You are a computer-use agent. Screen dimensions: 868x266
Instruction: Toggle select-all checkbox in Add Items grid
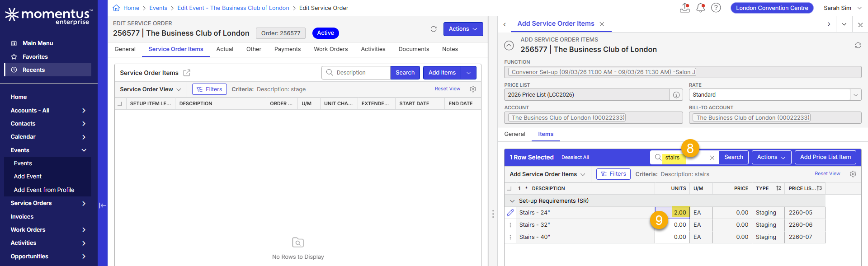tap(509, 188)
